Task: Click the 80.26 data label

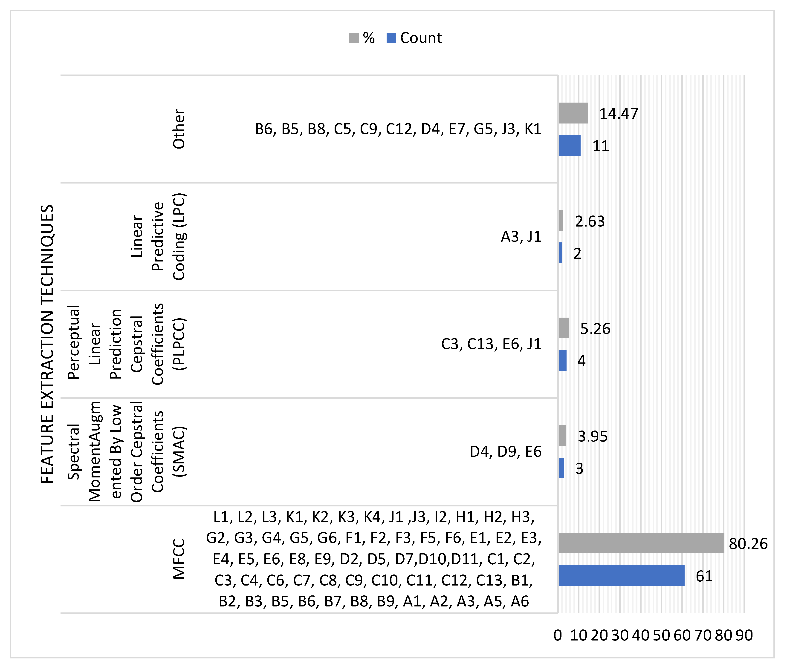Action: coord(748,544)
